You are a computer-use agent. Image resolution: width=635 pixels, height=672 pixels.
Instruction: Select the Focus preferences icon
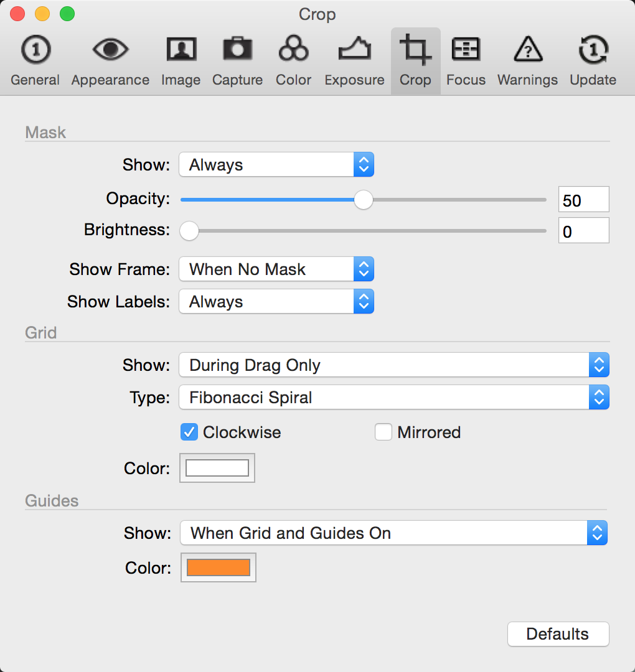pos(466,49)
